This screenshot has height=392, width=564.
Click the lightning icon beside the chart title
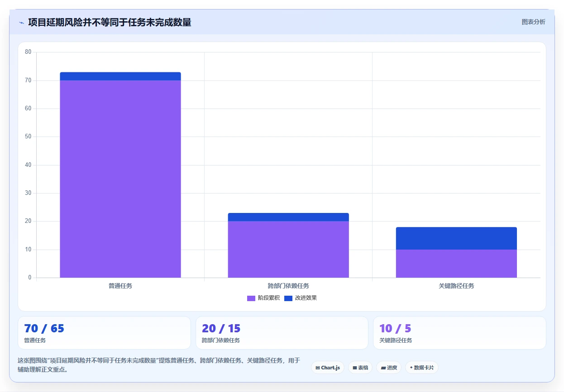point(21,23)
